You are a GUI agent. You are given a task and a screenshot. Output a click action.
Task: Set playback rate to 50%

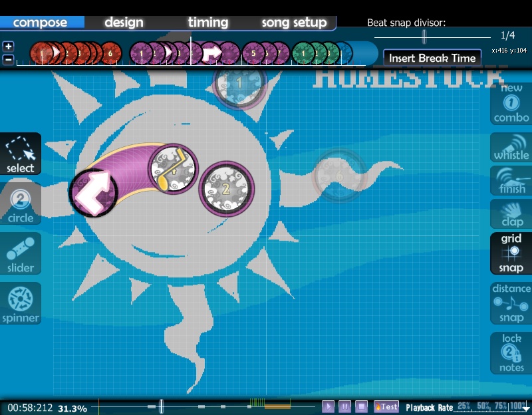[x=483, y=406]
